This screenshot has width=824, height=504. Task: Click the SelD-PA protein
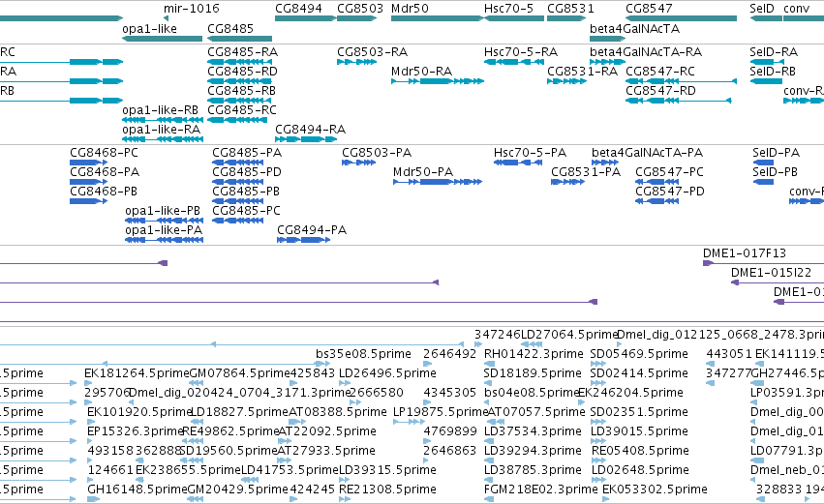tap(763, 163)
